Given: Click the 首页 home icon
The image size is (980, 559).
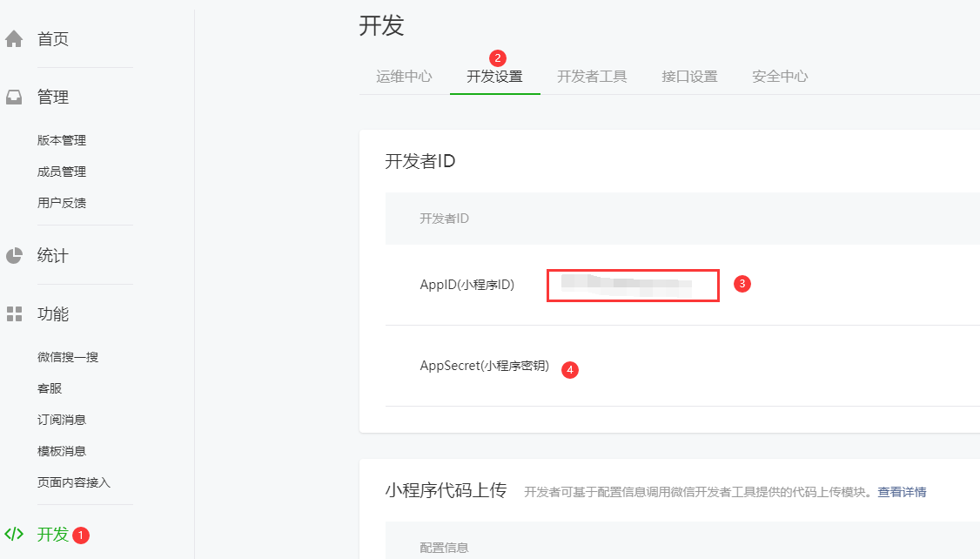Looking at the screenshot, I should [12, 37].
